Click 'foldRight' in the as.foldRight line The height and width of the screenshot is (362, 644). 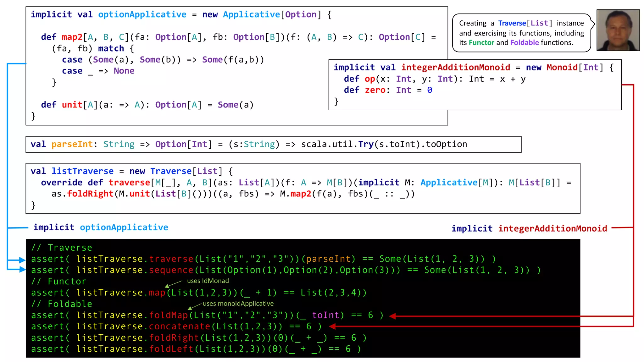(90, 194)
